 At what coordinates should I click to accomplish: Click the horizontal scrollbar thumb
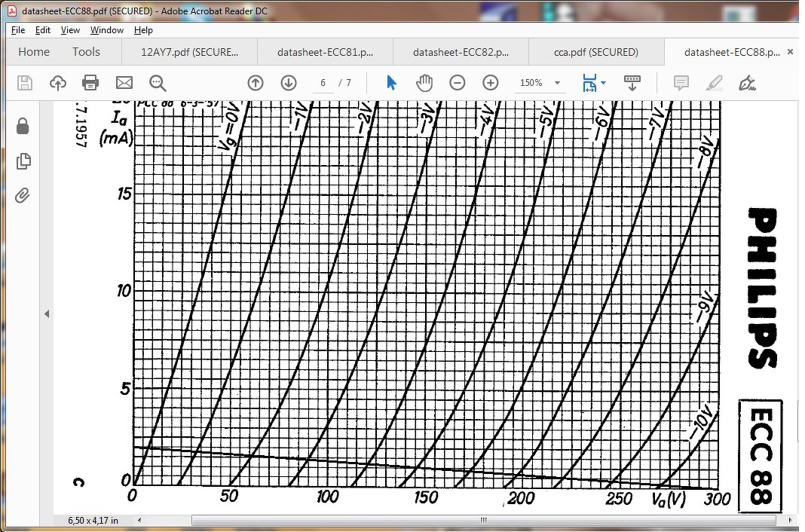pos(483,520)
